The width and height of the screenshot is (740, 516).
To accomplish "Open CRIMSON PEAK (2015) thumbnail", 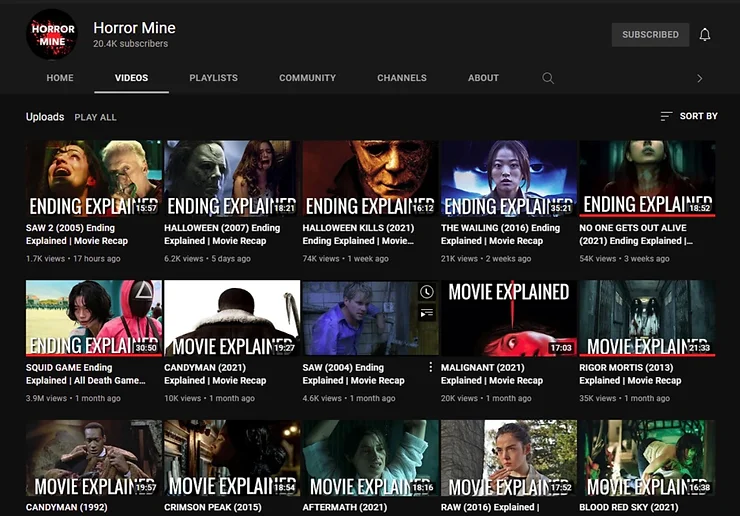I will click(x=232, y=458).
